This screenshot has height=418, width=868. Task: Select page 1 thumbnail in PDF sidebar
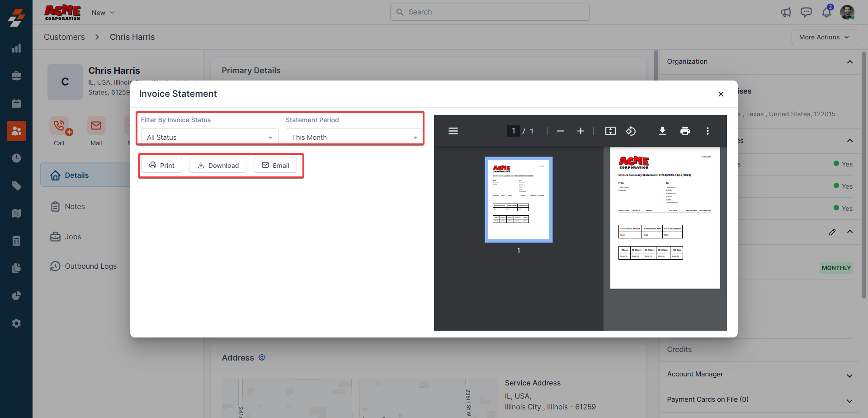point(519,199)
